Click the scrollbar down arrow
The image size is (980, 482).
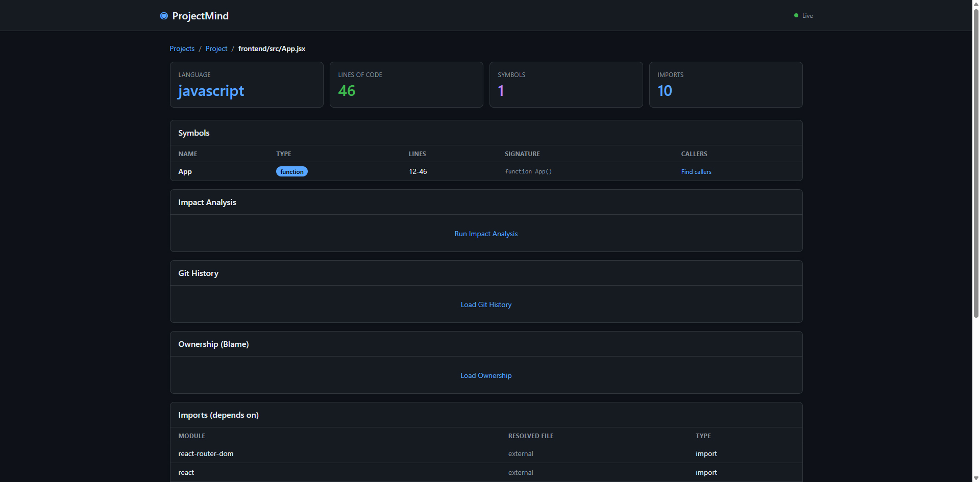[976, 478]
